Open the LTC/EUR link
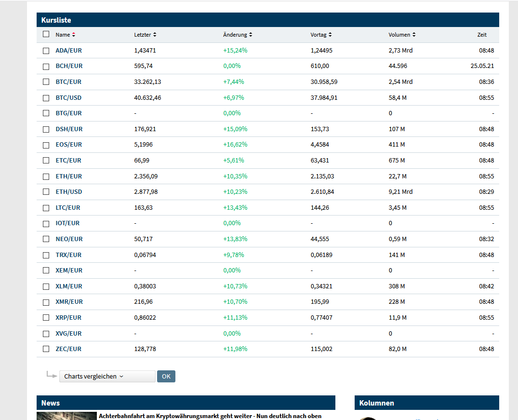 (x=68, y=208)
